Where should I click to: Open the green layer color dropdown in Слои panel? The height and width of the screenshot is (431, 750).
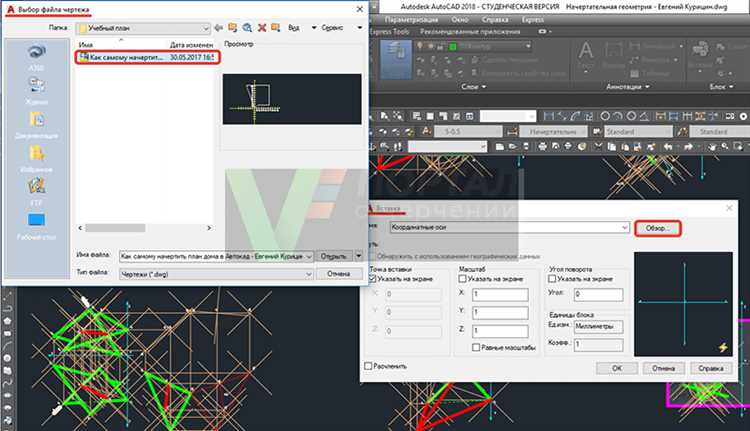tap(491, 46)
